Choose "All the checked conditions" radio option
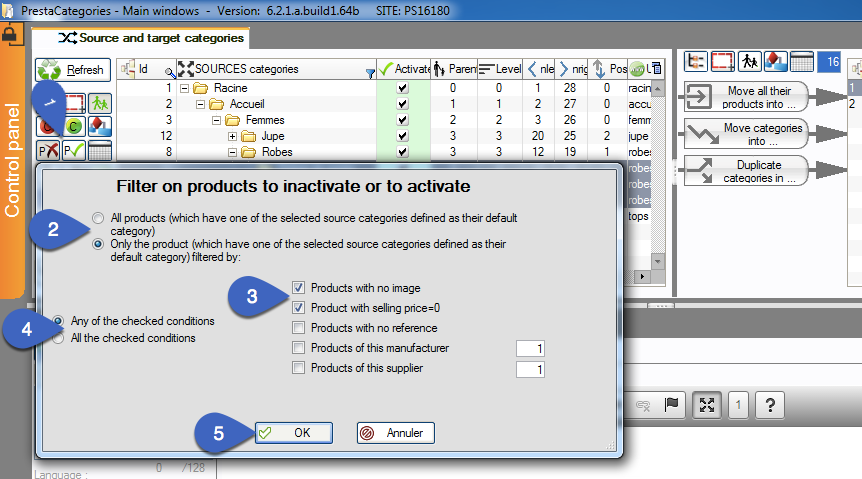 pos(59,338)
